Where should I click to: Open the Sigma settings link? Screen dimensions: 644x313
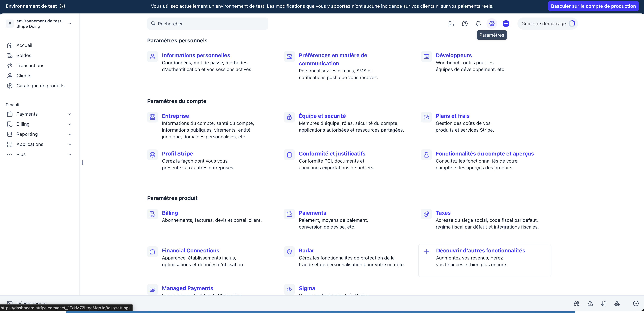[x=307, y=288]
